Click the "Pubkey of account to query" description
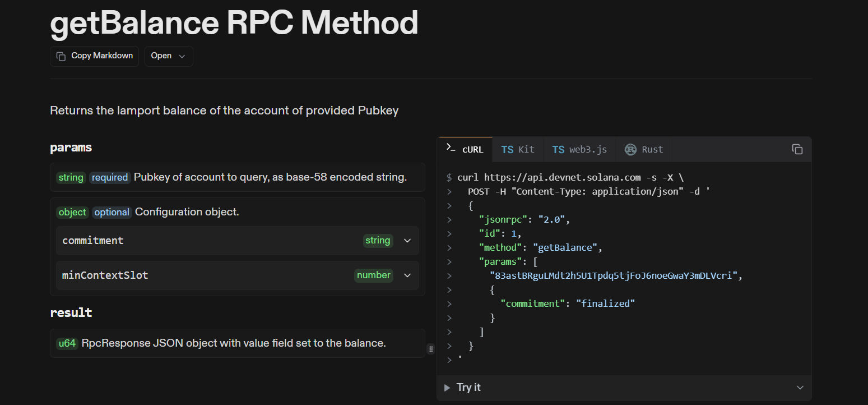 (x=271, y=177)
